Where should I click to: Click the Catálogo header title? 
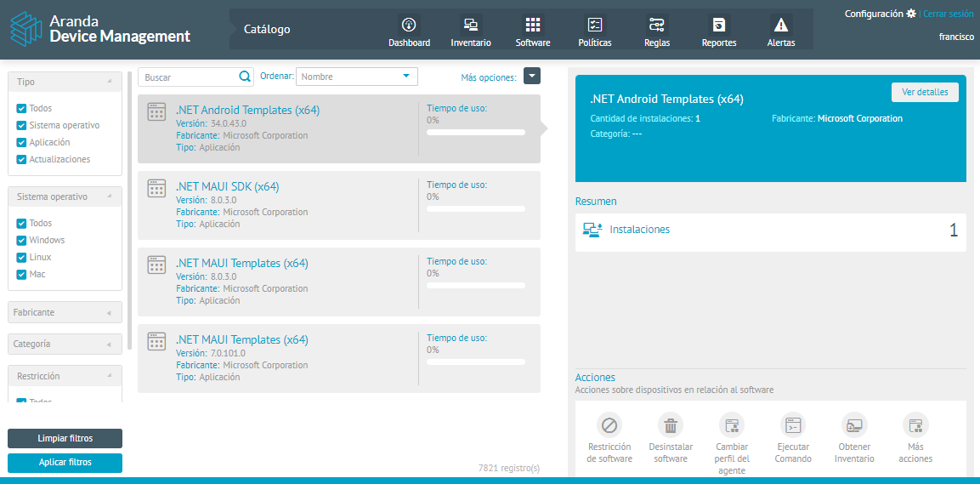(x=267, y=29)
